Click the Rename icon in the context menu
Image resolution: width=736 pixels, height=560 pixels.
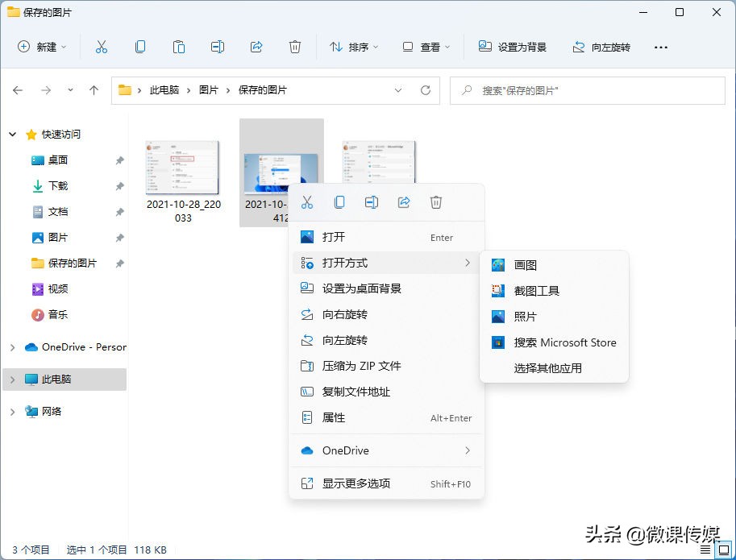[372, 202]
